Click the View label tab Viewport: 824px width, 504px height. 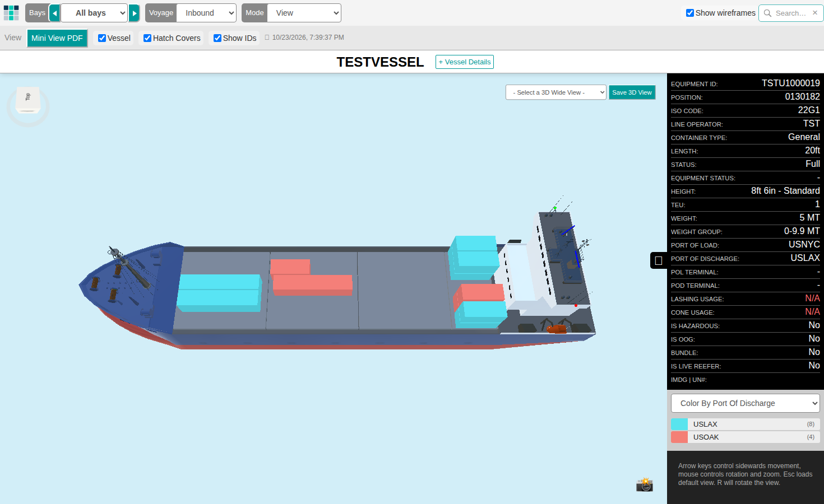(13, 38)
